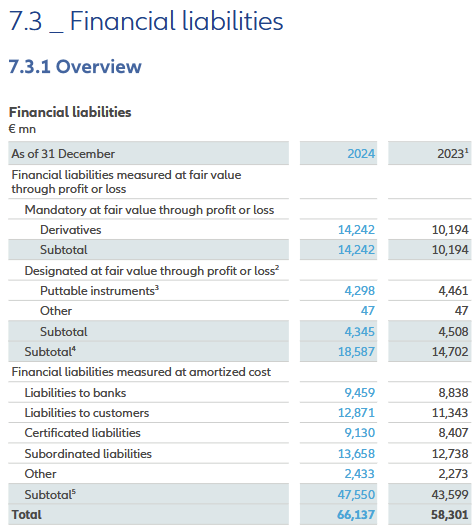Click the 'Subtotal' label with footnote 5

(x=50, y=495)
